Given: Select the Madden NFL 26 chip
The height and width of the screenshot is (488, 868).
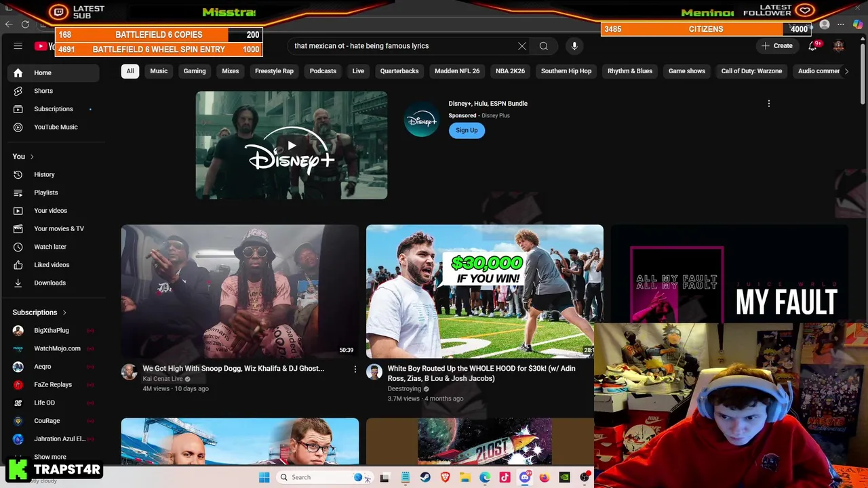Looking at the screenshot, I should tap(457, 71).
